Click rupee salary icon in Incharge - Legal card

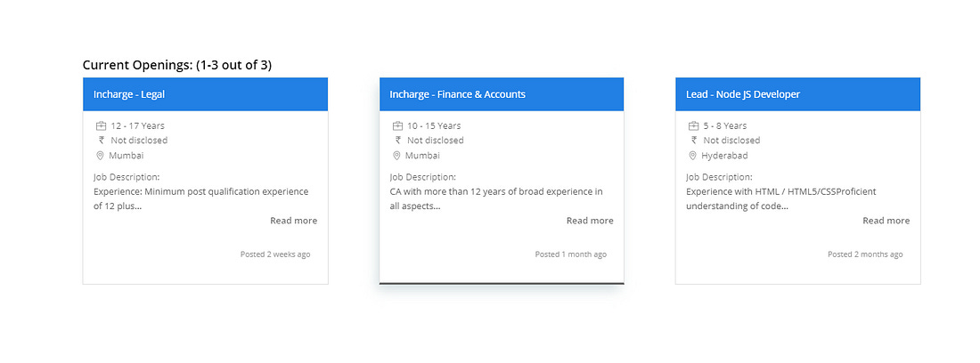pos(102,141)
